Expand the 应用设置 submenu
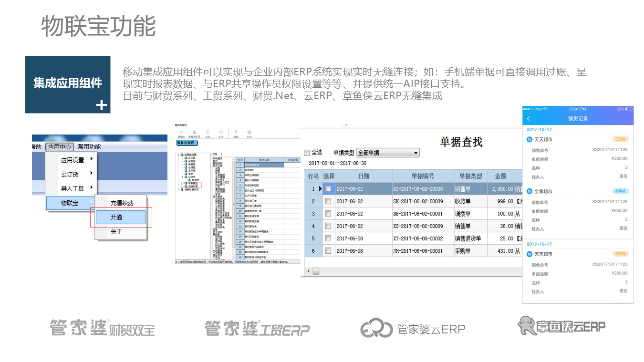The height and width of the screenshot is (362, 644). [x=73, y=160]
